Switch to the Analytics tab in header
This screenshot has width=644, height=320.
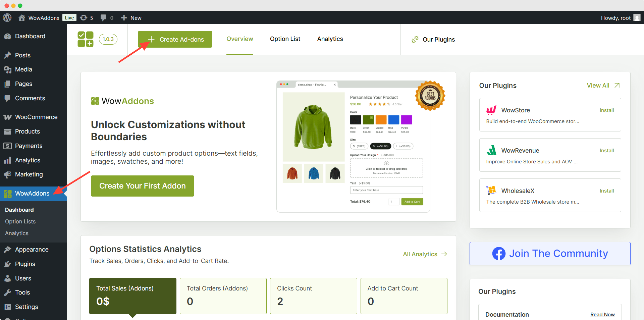click(330, 39)
